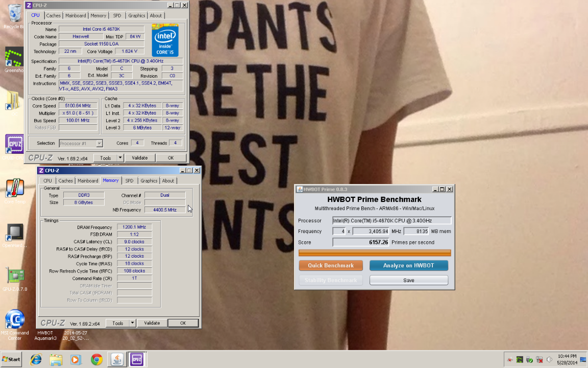The height and width of the screenshot is (368, 588).
Task: Switch to Memory tab in upper CPU-Z window
Action: (98, 15)
